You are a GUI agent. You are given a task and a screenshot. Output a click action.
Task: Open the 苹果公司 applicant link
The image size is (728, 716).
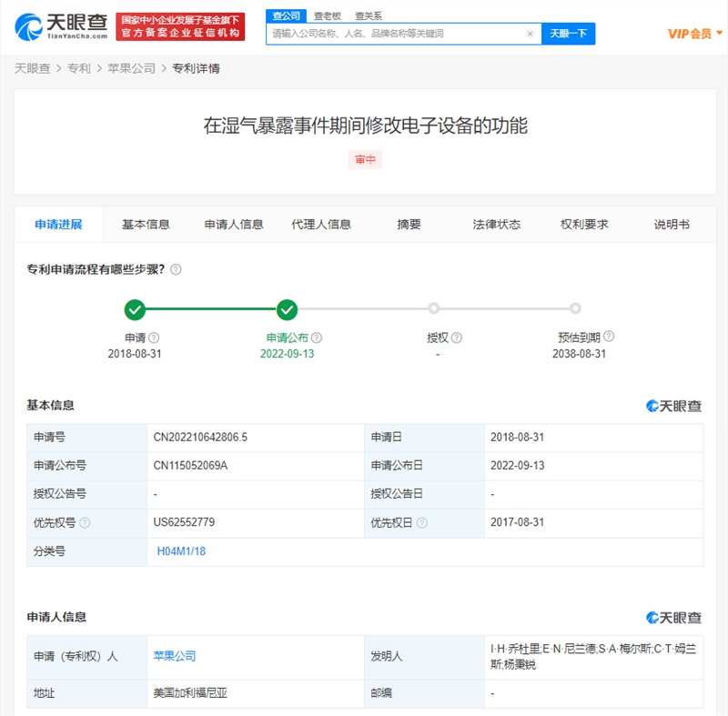pyautogui.click(x=175, y=656)
